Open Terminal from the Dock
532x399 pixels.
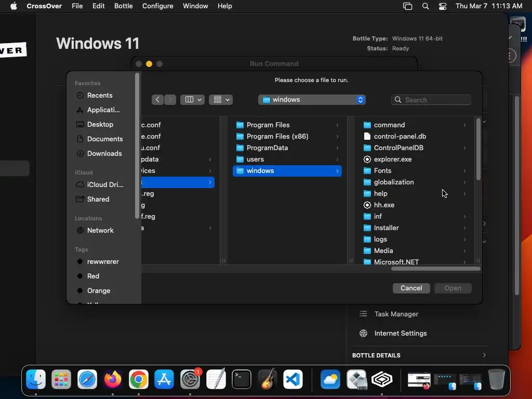pos(242,379)
